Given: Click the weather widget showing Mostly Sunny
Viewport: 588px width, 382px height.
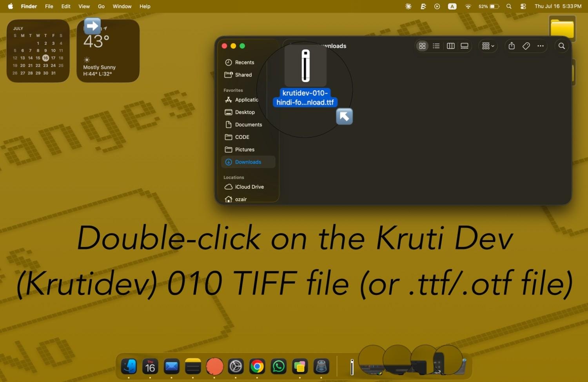Looking at the screenshot, I should click(108, 51).
